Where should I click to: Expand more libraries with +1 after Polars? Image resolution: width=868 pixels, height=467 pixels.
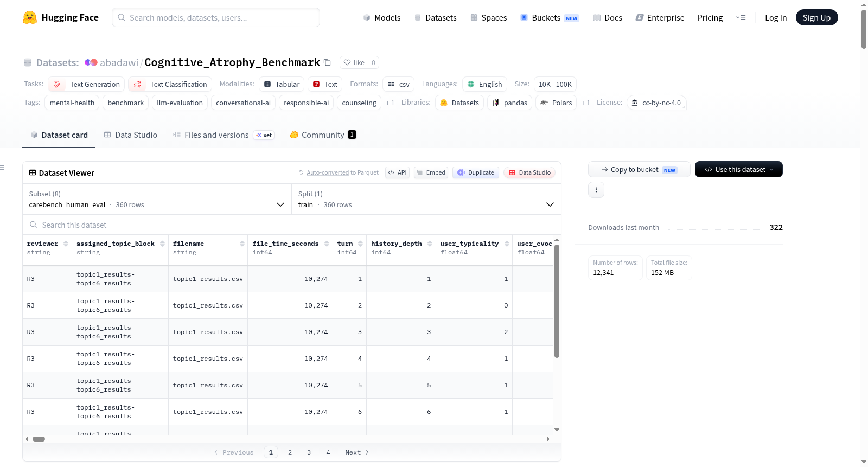585,103
